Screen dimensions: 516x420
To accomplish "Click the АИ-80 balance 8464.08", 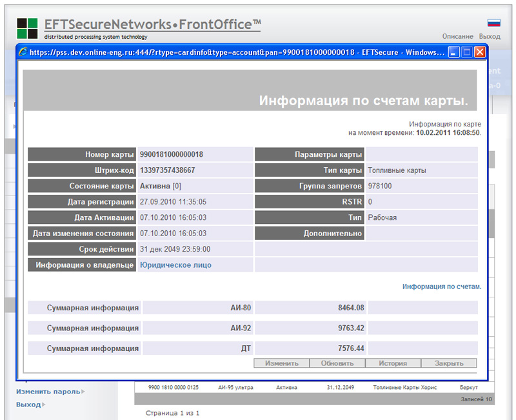I will pos(351,308).
